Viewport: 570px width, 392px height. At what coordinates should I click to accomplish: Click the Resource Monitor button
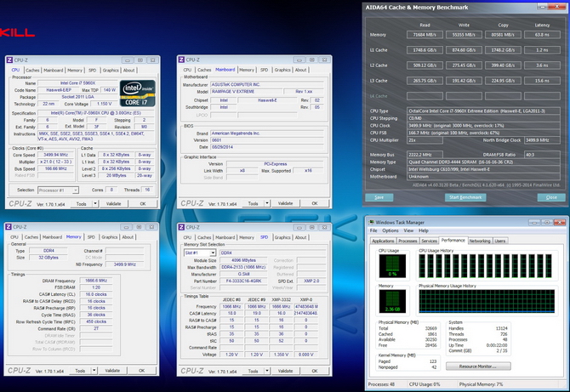coord(478,366)
